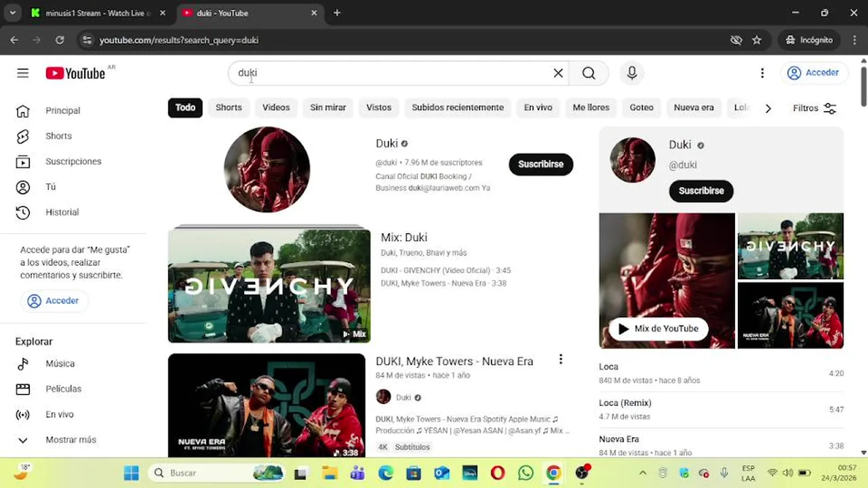Open the three-dot menu for Nueva Era video

560,359
